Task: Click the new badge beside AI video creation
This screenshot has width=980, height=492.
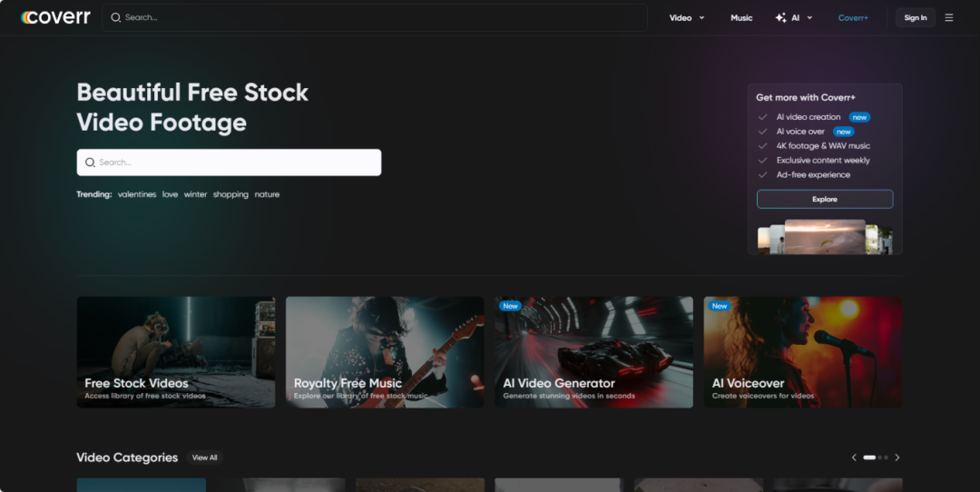Action: pyautogui.click(x=859, y=117)
